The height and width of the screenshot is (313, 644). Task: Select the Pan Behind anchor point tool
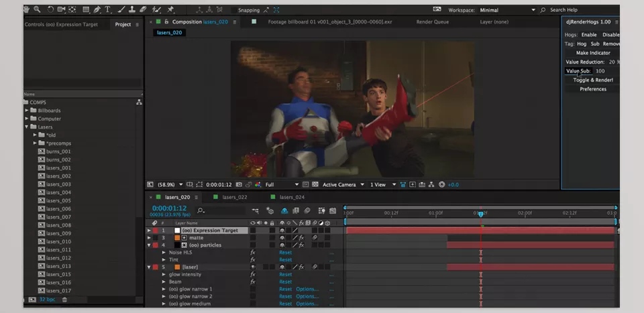coord(72,9)
